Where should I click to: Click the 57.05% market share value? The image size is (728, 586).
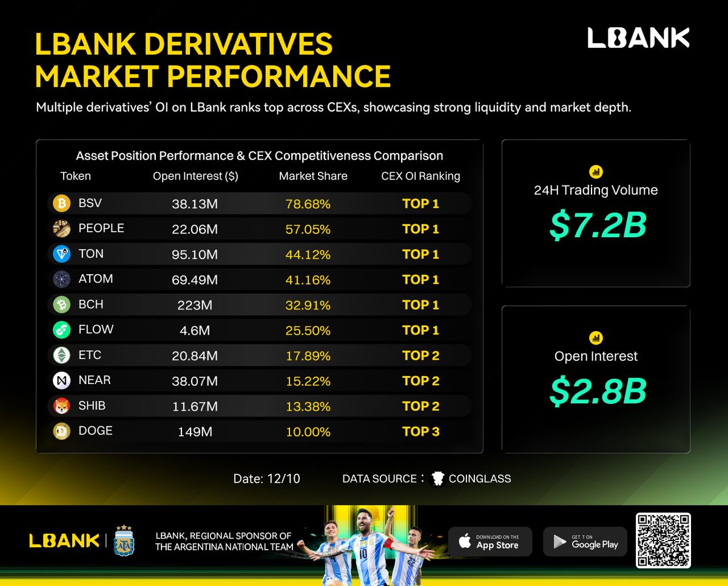(308, 229)
